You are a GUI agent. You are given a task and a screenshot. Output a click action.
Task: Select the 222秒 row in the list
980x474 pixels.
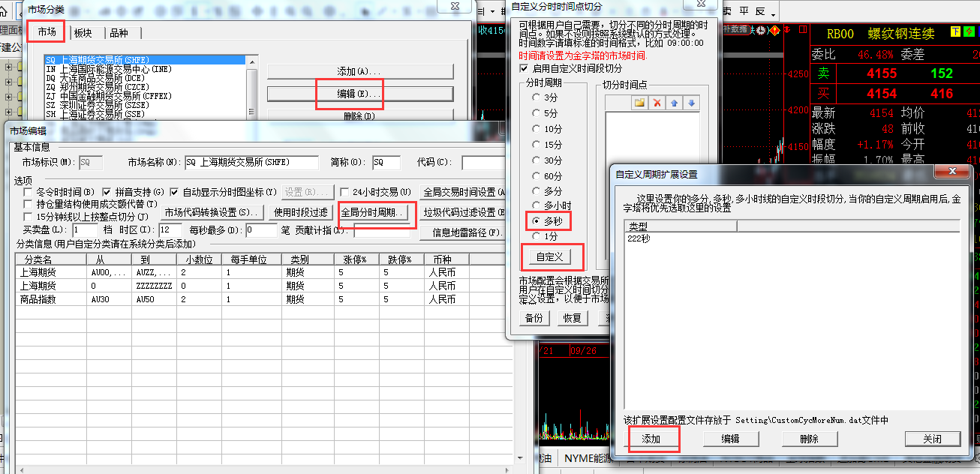pyautogui.click(x=792, y=238)
